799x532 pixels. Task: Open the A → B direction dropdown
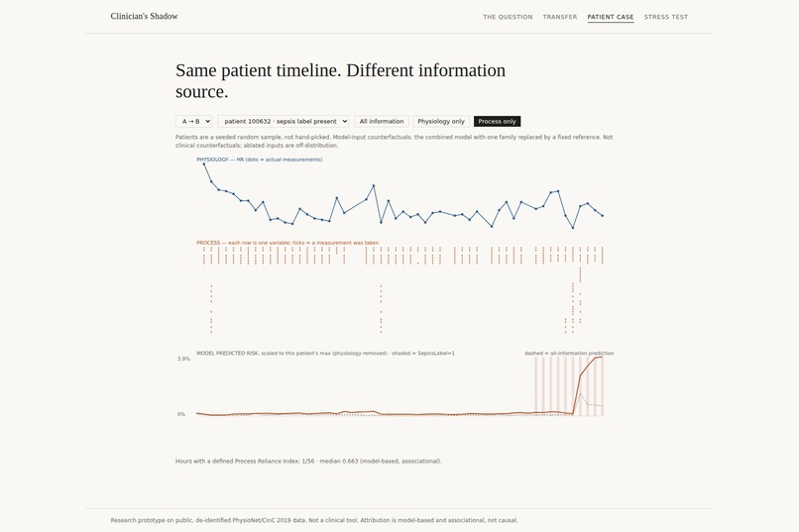point(193,121)
